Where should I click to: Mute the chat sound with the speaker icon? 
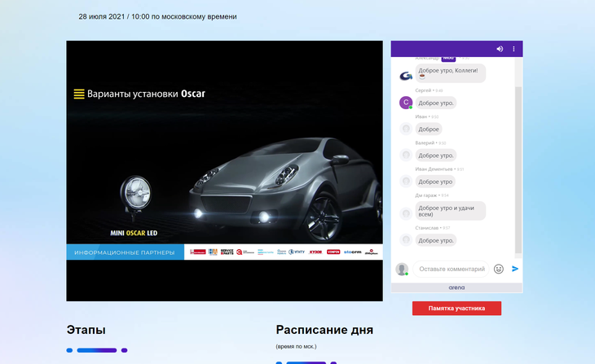tap(500, 49)
